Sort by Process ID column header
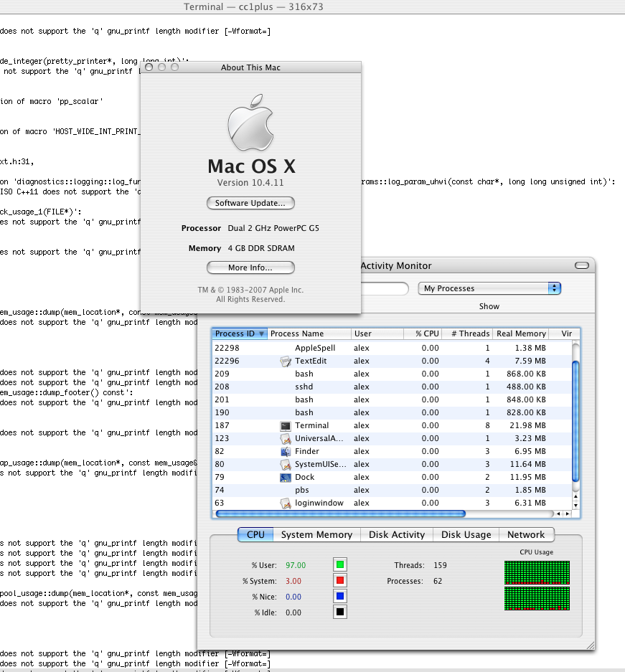The image size is (625, 672). pos(240,333)
